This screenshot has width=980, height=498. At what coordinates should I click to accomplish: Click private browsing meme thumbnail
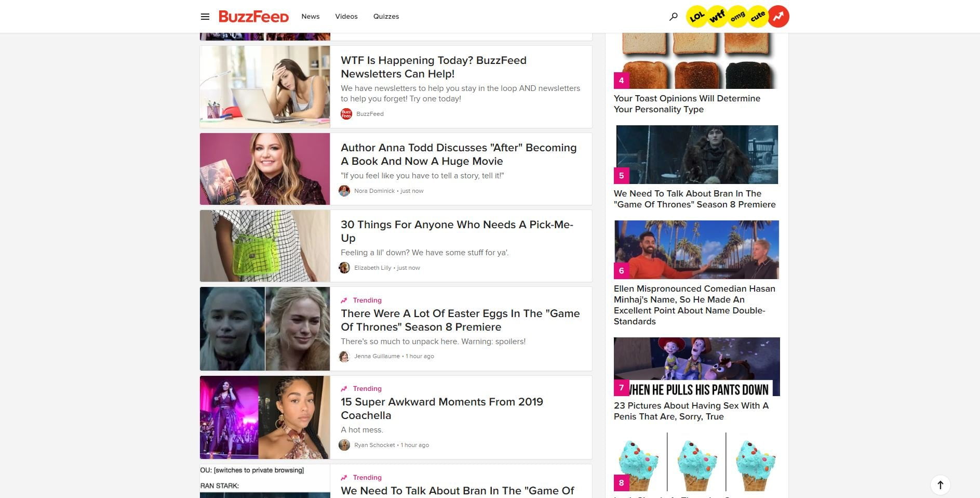coord(265,481)
